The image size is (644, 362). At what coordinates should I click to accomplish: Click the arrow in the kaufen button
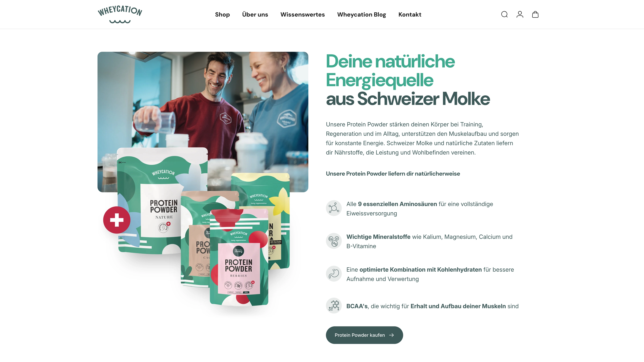click(391, 335)
